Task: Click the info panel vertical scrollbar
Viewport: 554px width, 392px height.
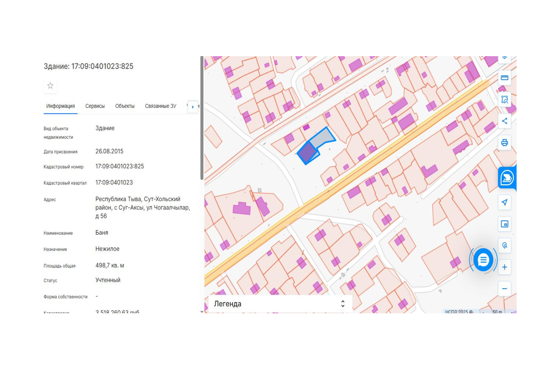Action: [202, 118]
